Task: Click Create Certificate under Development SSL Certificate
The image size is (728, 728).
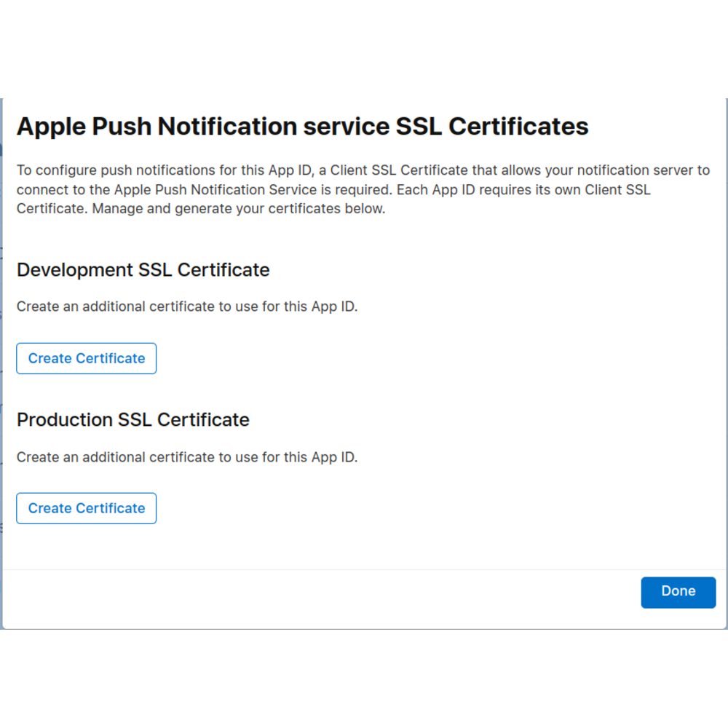Action: [87, 358]
